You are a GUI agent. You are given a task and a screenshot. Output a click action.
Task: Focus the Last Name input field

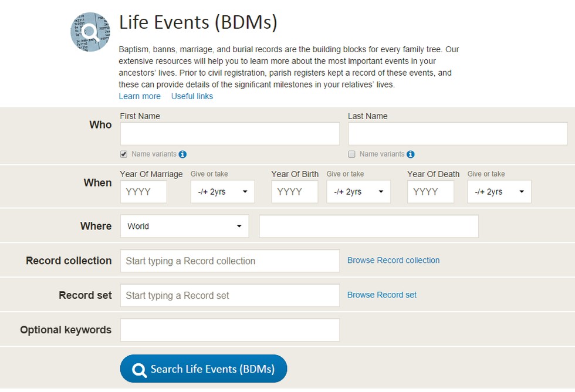point(458,134)
